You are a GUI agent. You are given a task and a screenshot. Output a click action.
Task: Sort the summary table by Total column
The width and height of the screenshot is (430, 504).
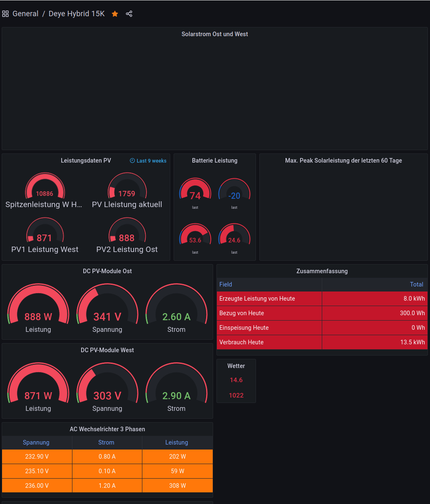tap(416, 284)
